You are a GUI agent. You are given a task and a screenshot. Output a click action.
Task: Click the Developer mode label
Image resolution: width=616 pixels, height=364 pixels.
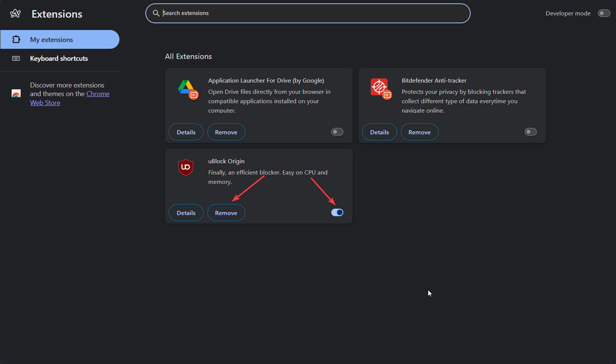[x=568, y=13]
